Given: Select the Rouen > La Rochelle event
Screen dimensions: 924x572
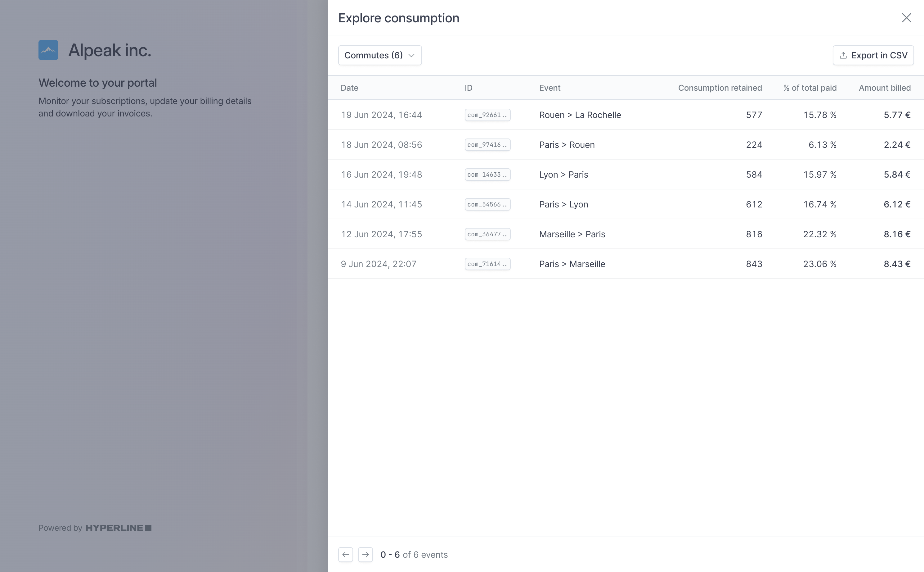Looking at the screenshot, I should [x=580, y=115].
